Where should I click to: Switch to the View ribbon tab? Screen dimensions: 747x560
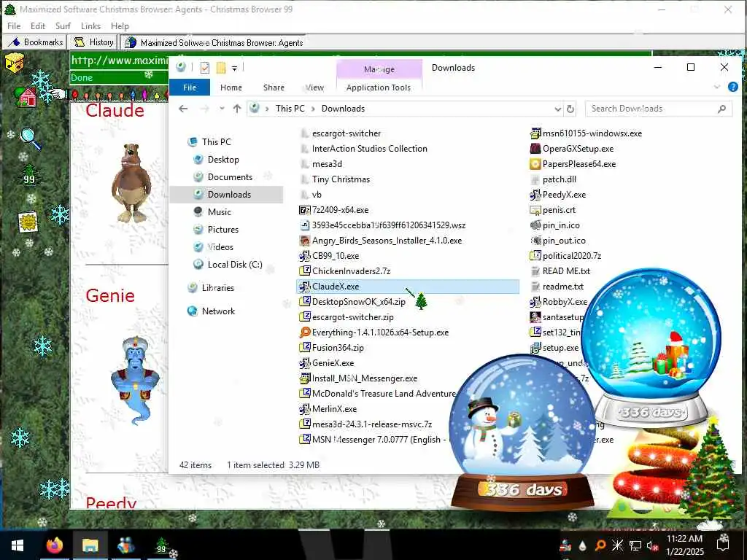click(314, 87)
